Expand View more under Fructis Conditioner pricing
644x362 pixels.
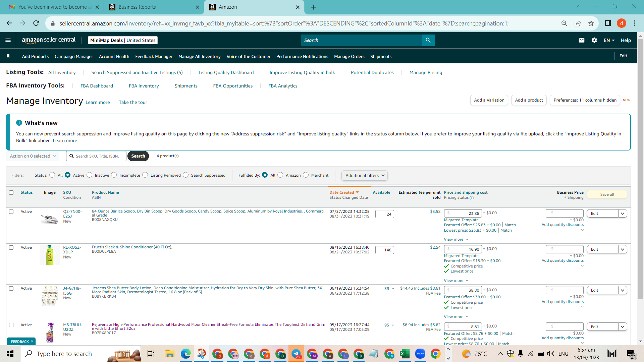click(x=456, y=281)
